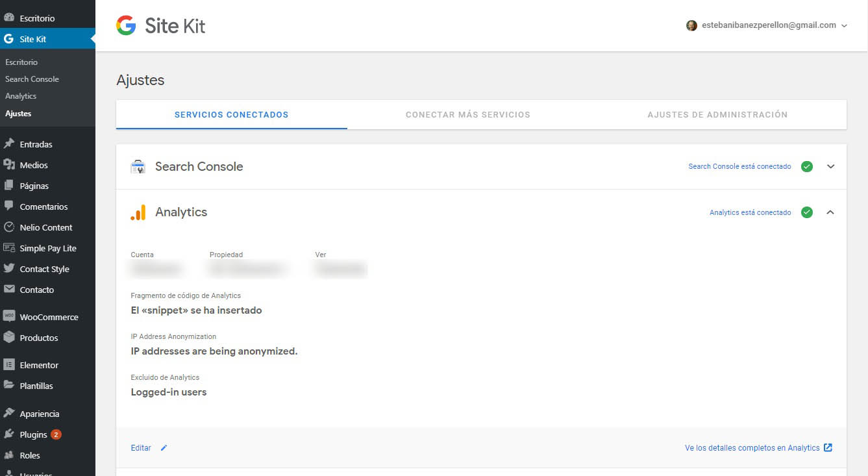The height and width of the screenshot is (476, 868).
Task: Open the Entradas menu label
Action: coord(36,144)
